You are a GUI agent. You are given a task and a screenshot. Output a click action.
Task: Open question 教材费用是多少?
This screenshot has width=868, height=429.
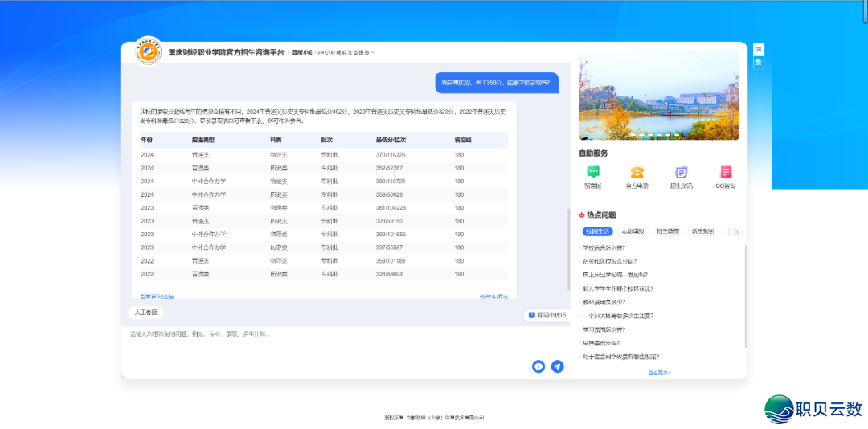coord(604,302)
